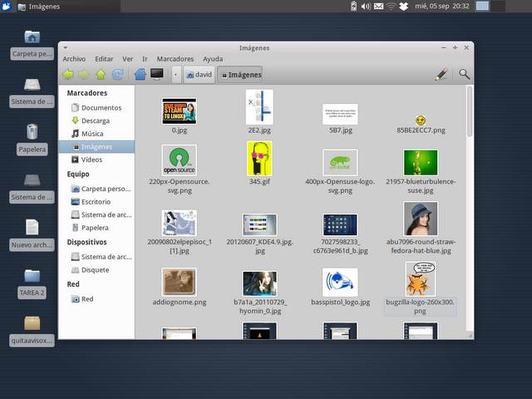
Task: Reload the current folder
Action: coord(118,74)
